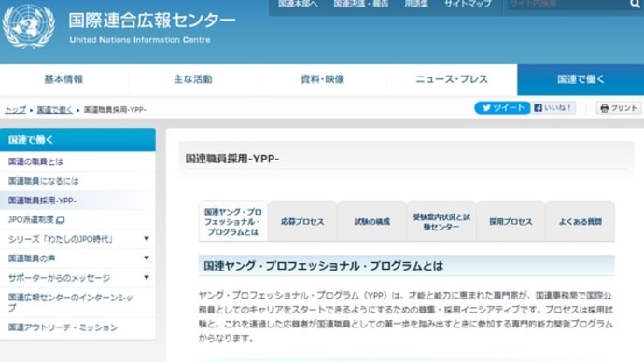
Task: Open 国連本部へ top link
Action: click(x=298, y=4)
